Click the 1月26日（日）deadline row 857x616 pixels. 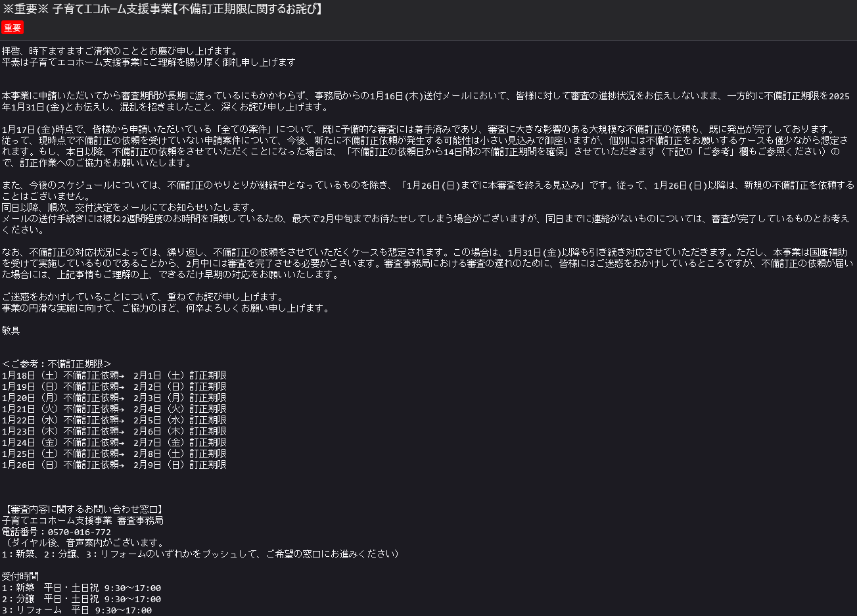coord(114,465)
